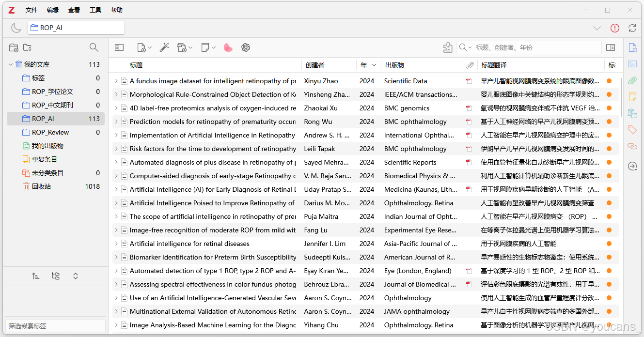Click the search mode magnifier dropdown
Image resolution: width=644 pixels, height=337 pixels.
(466, 47)
